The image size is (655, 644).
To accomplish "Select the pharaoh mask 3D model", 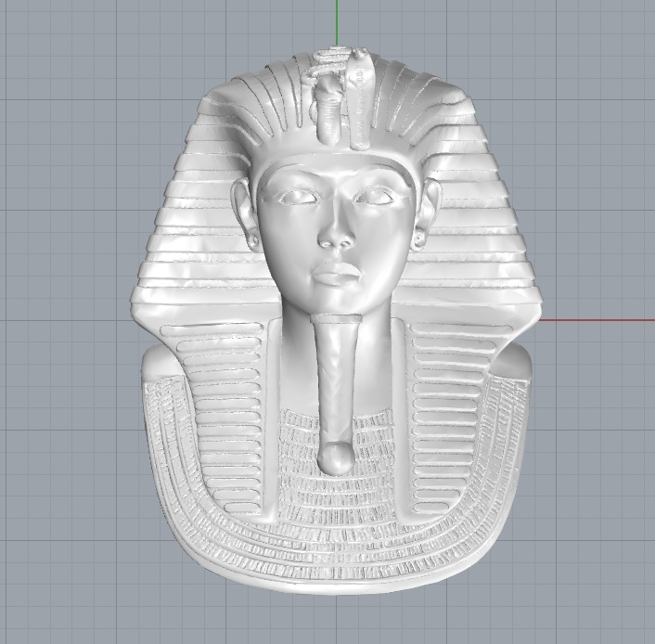I will click(336, 322).
